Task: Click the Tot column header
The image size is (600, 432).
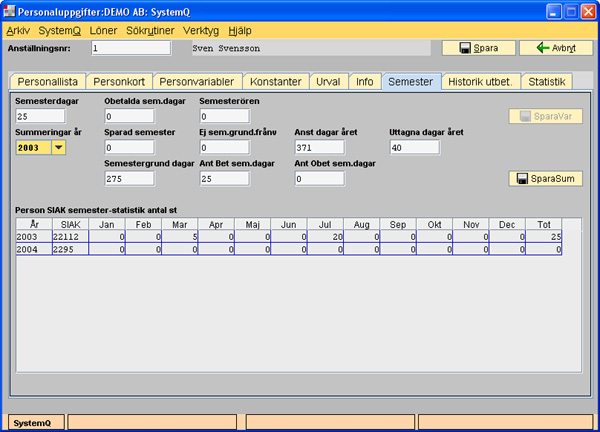Action: coord(543,224)
